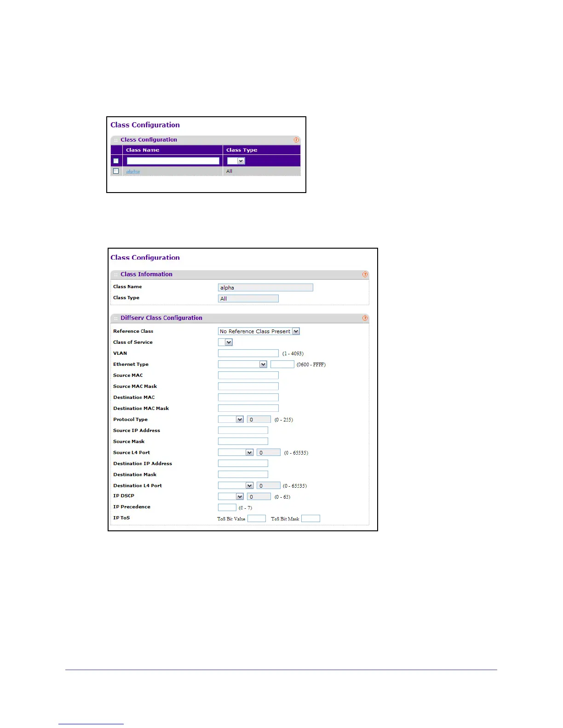Click the Source Mask field
Screen dimensions: 563x728
coord(243,442)
